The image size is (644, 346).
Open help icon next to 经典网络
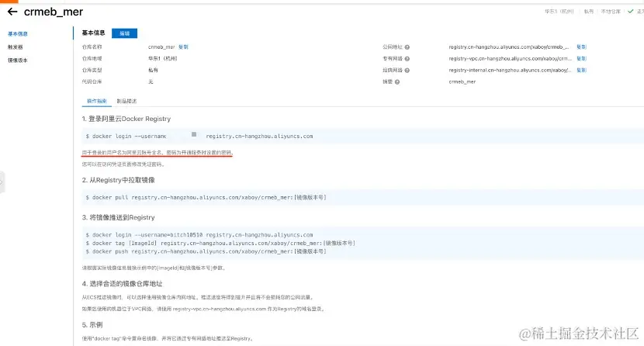407,70
